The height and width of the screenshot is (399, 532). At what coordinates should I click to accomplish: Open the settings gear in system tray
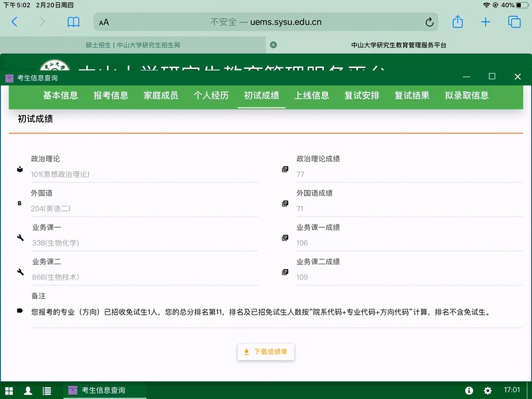pyautogui.click(x=488, y=390)
